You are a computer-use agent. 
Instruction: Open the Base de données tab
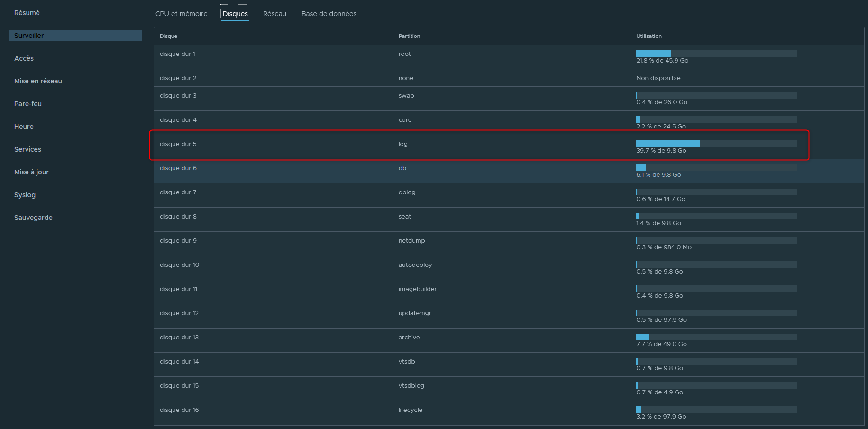point(329,14)
